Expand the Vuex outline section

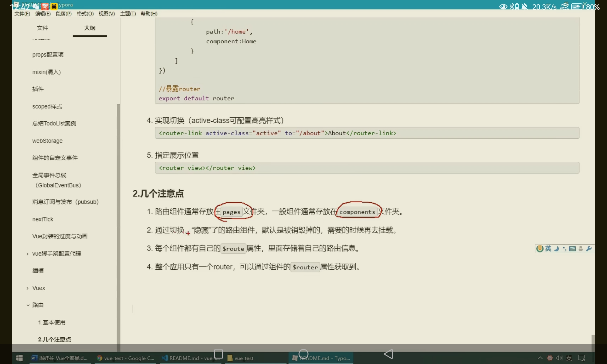pos(27,288)
